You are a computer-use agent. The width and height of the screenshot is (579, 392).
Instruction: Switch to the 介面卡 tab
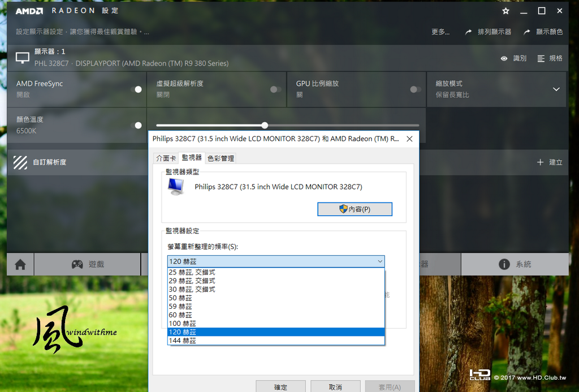click(166, 158)
